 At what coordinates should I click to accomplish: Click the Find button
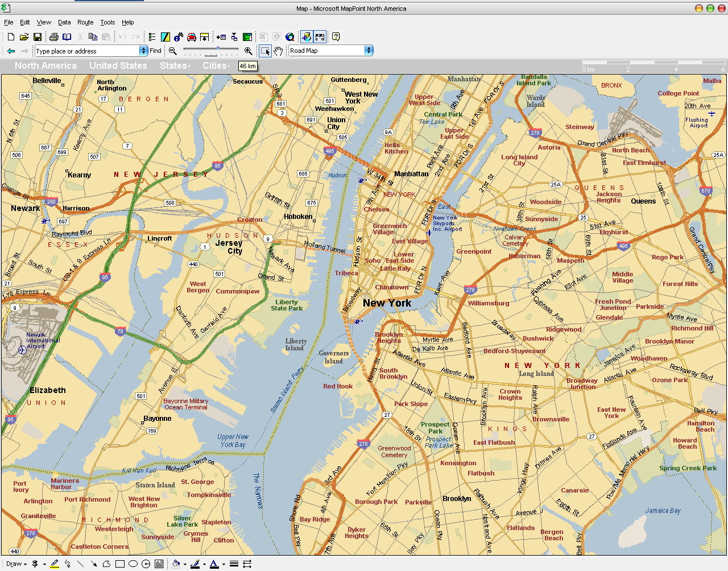point(155,51)
